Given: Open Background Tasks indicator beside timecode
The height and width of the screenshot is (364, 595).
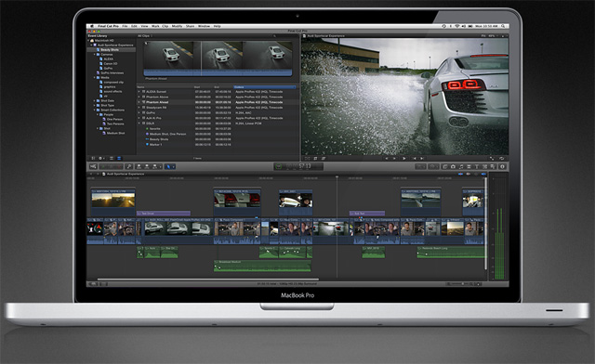Looking at the screenshot, I should pyautogui.click(x=279, y=166).
